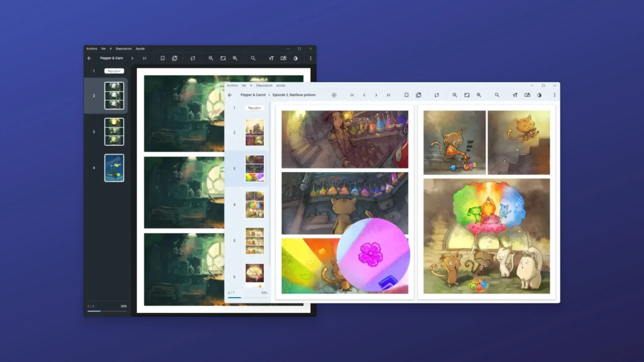Rotate the page in light window
This screenshot has width=644, height=362.
tap(436, 95)
